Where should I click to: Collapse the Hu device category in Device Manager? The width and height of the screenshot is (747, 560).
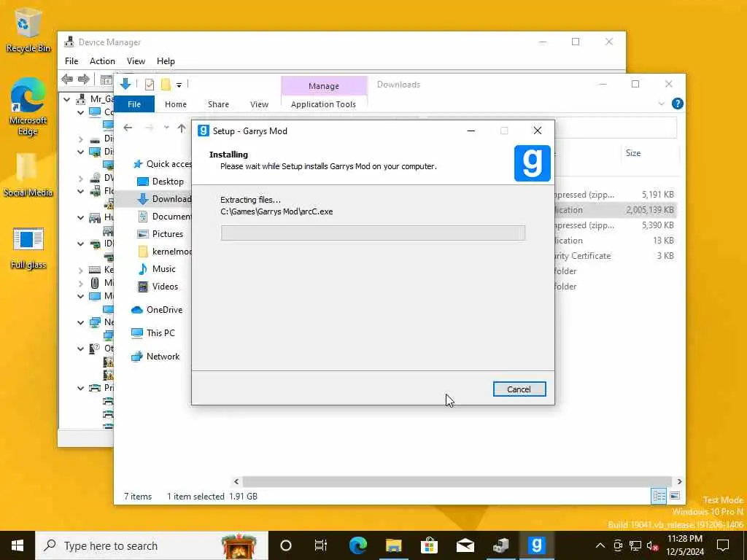(80, 217)
